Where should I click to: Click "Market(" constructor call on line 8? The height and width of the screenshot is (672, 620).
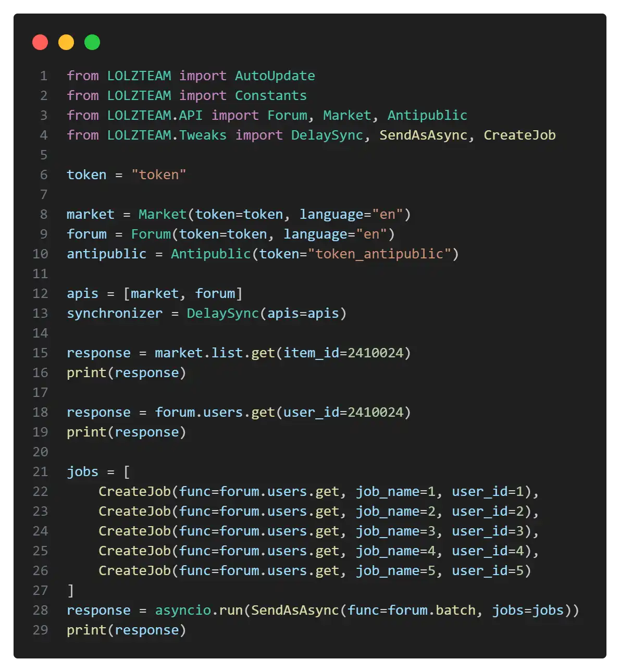point(166,215)
